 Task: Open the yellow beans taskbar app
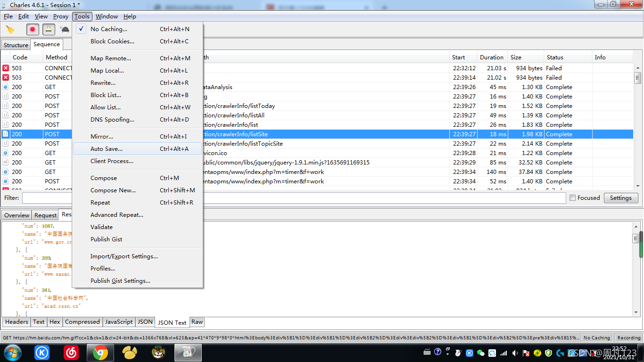point(130,353)
